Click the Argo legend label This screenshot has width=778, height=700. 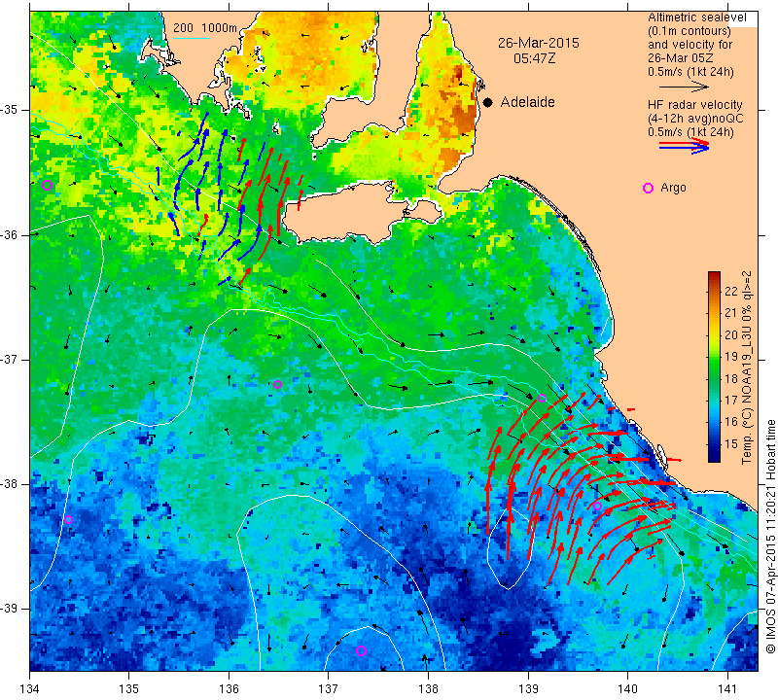(x=673, y=188)
